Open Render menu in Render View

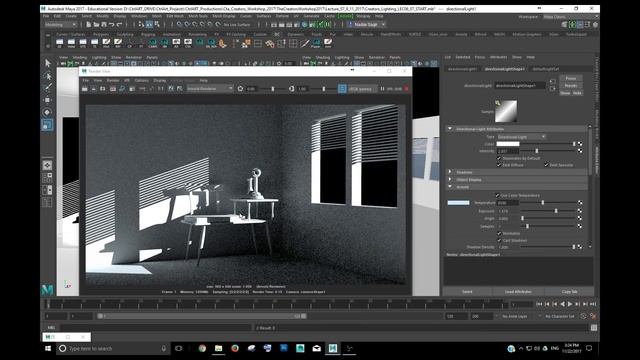click(x=113, y=81)
